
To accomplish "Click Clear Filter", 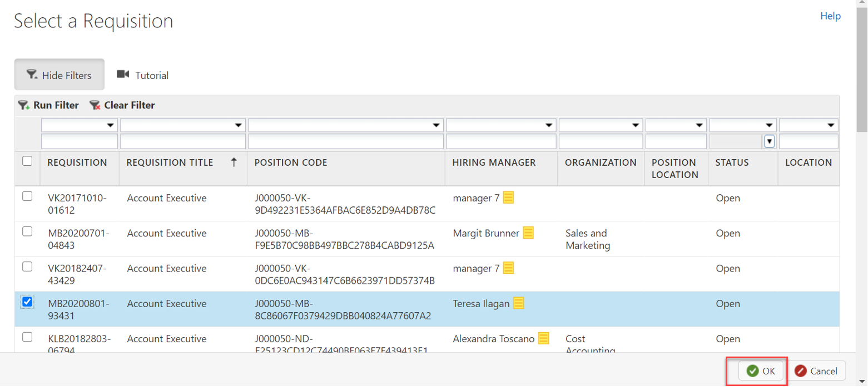I will pos(122,105).
